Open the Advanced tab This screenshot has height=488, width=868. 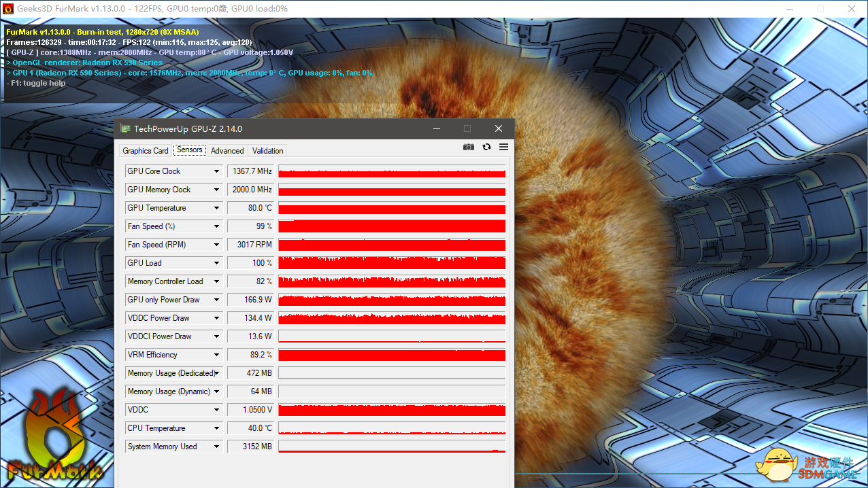[x=227, y=151]
